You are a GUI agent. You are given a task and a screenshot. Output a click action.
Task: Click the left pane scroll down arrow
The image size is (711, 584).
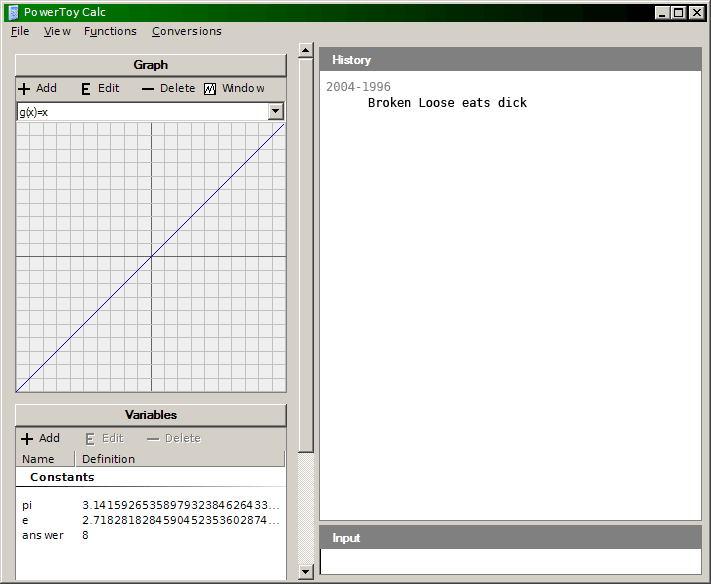point(306,571)
